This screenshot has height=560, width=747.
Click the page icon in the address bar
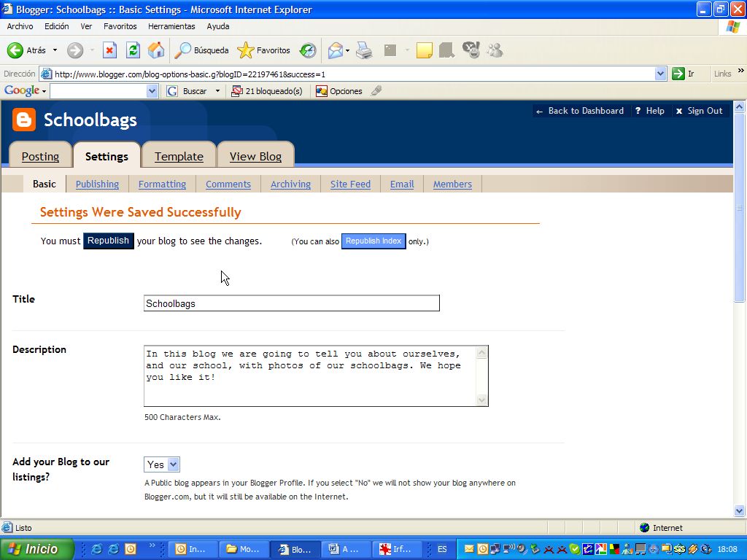click(46, 74)
